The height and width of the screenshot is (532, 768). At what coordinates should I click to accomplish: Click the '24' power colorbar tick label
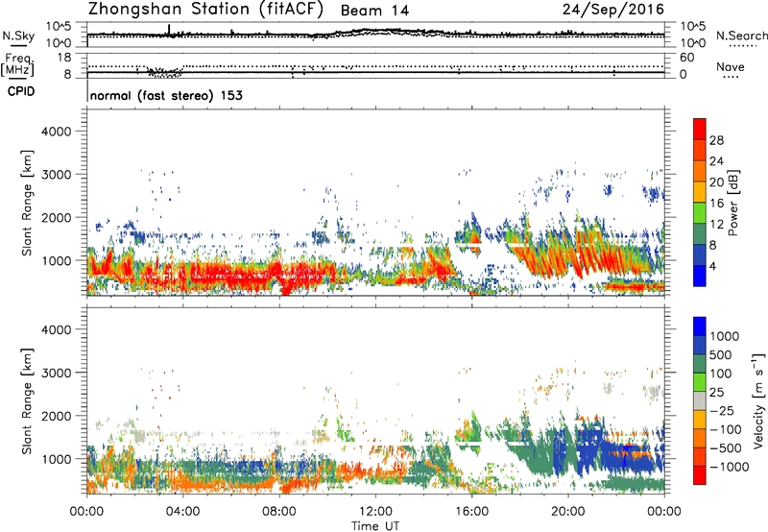click(716, 161)
